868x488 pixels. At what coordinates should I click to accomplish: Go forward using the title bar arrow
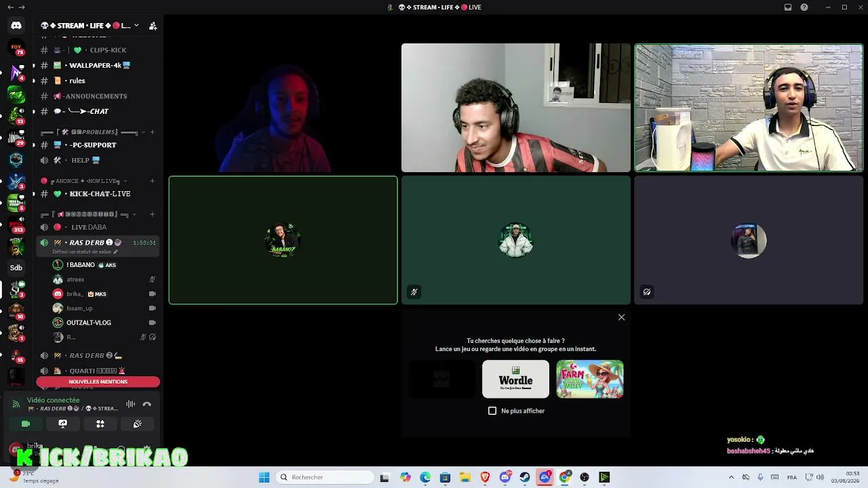click(x=22, y=7)
